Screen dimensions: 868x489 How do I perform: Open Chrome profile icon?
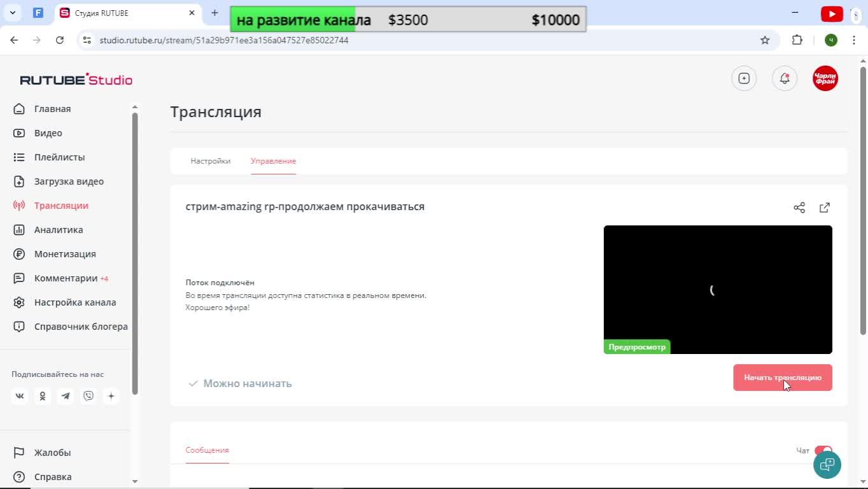831,40
